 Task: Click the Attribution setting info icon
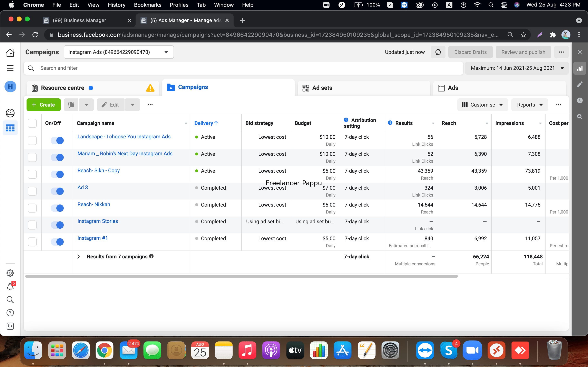pyautogui.click(x=346, y=120)
